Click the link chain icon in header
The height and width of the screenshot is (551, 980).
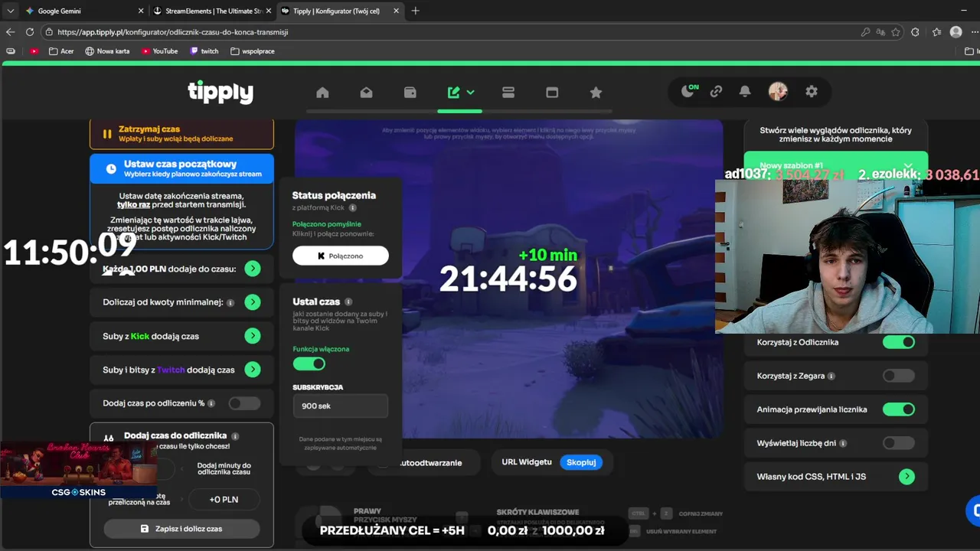coord(716,91)
